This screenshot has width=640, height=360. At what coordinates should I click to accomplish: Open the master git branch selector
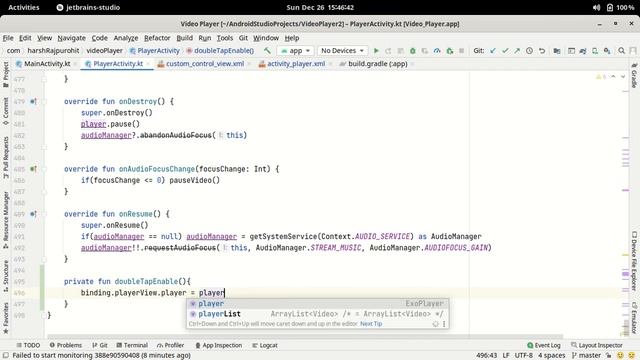[x=587, y=356]
